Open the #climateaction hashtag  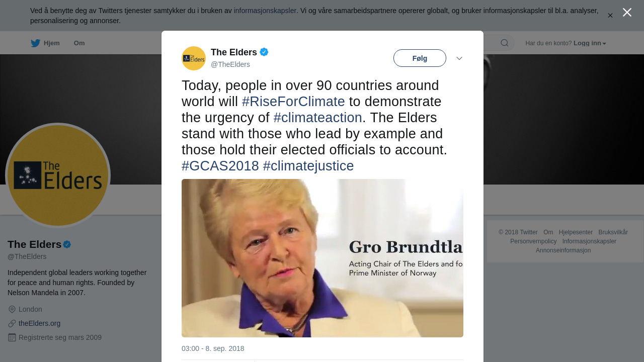pos(317,118)
